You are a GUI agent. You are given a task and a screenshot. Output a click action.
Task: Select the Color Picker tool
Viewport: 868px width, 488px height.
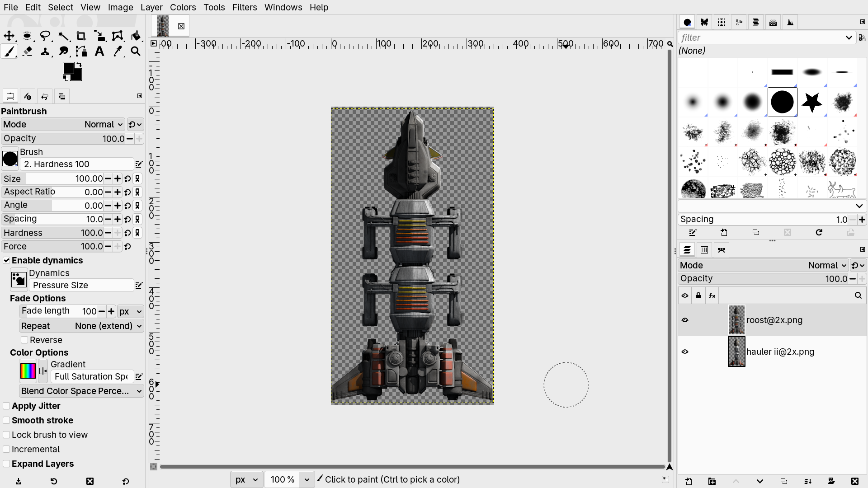(x=118, y=52)
